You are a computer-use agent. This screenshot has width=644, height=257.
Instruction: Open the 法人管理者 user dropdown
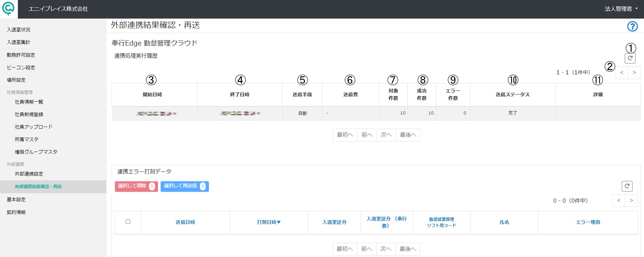pos(621,9)
